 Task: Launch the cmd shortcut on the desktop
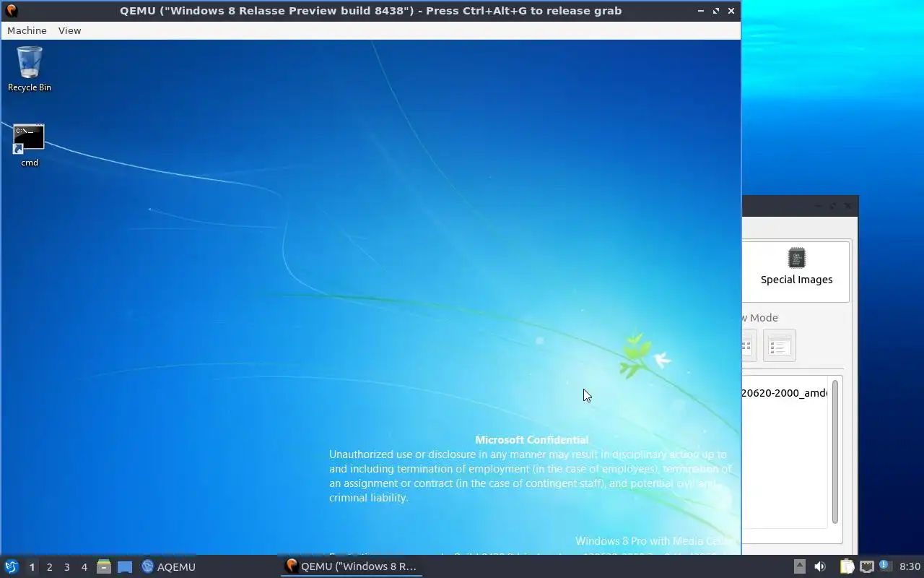pyautogui.click(x=29, y=146)
